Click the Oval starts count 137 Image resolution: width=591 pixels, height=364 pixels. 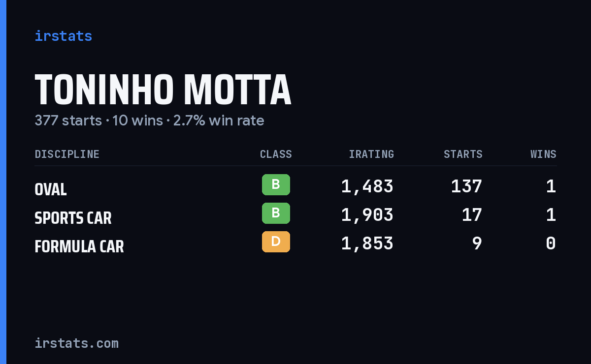(466, 186)
